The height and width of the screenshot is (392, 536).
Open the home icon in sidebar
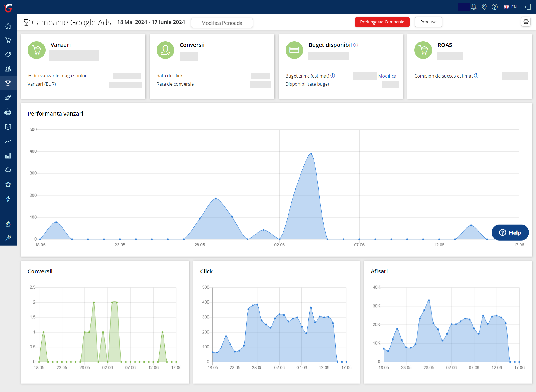(8, 26)
